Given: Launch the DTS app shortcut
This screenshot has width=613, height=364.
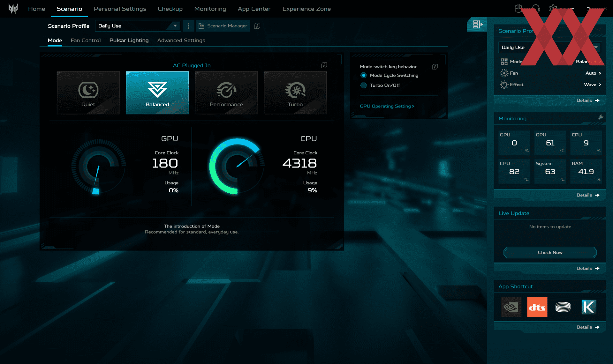Looking at the screenshot, I should pos(537,307).
